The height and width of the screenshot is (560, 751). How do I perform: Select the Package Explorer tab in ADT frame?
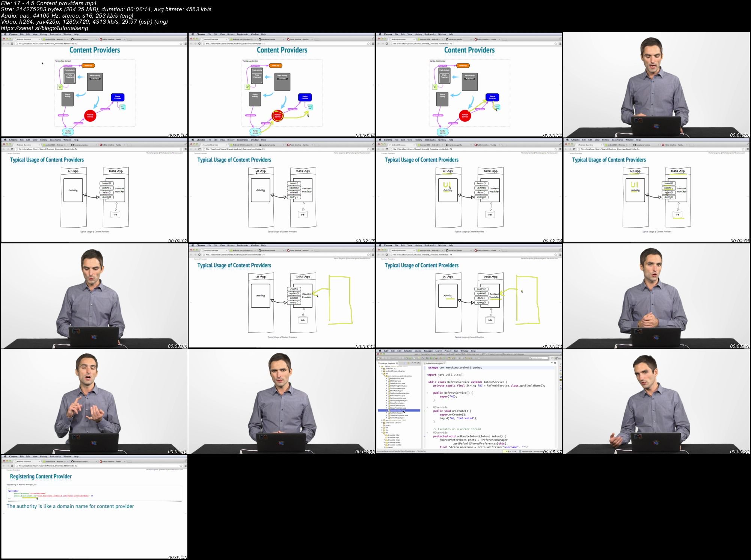(x=388, y=363)
